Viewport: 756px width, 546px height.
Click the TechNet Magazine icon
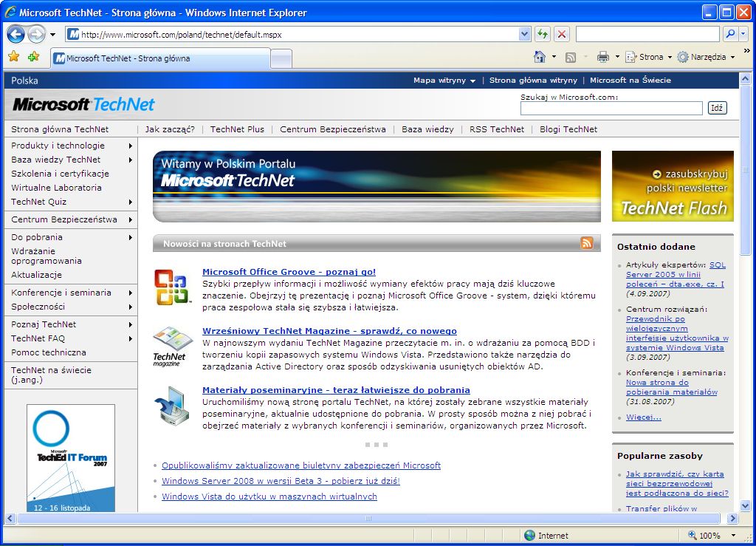coord(173,347)
